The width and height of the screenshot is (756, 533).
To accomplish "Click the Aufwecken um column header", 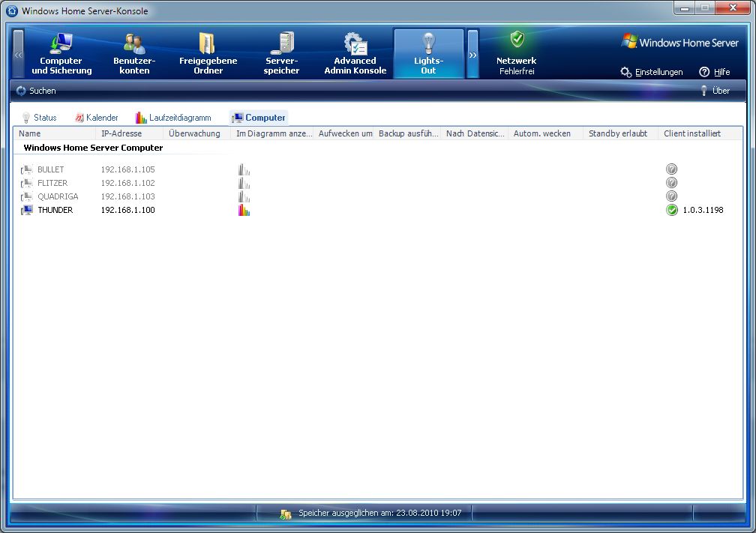I will pyautogui.click(x=343, y=133).
